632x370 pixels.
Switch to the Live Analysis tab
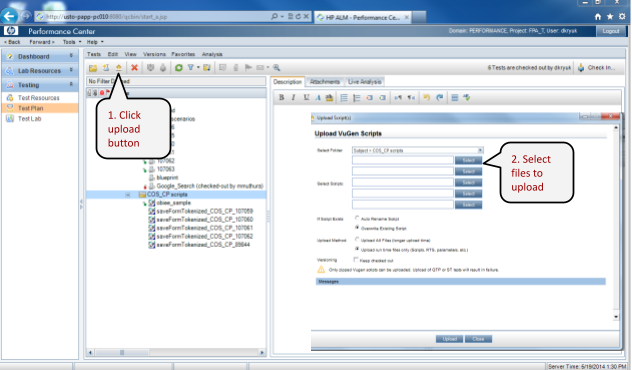(x=364, y=82)
